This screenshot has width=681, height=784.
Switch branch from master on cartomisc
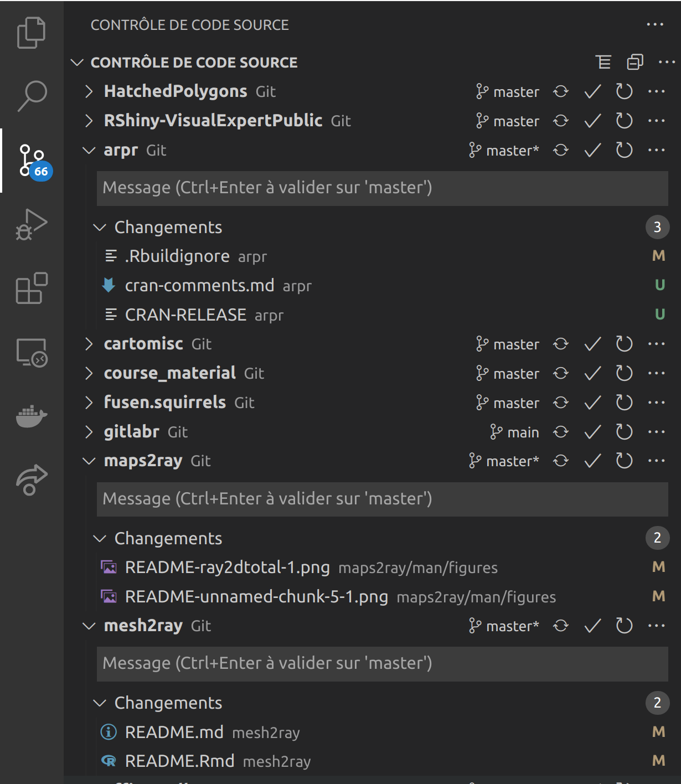pos(507,344)
